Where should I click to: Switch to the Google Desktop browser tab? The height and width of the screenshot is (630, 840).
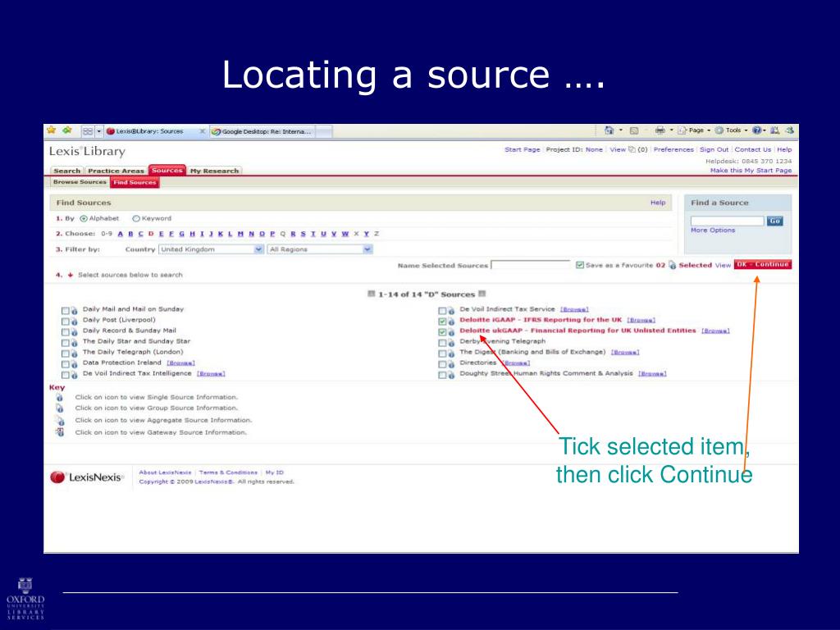tap(262, 131)
